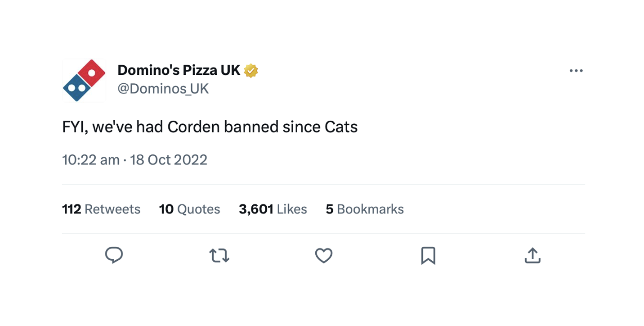The image size is (644, 326).
Task: Click the word Cats in the tweet
Action: 341,127
